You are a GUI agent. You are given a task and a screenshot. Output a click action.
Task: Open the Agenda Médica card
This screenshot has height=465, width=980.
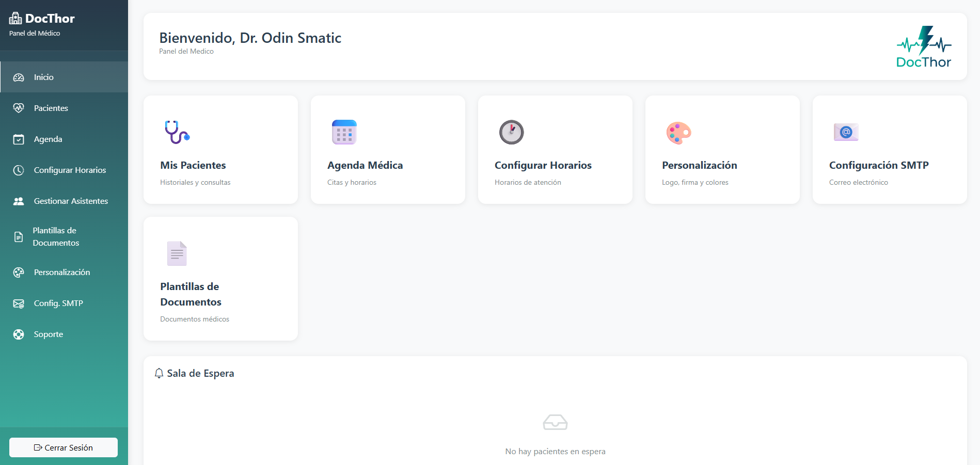point(388,150)
